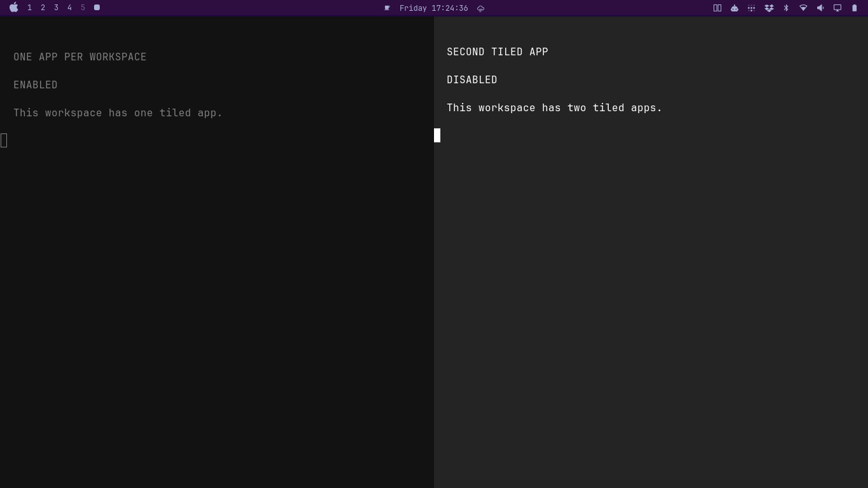
Task: Click the hollow cursor in left terminal
Action: point(4,140)
